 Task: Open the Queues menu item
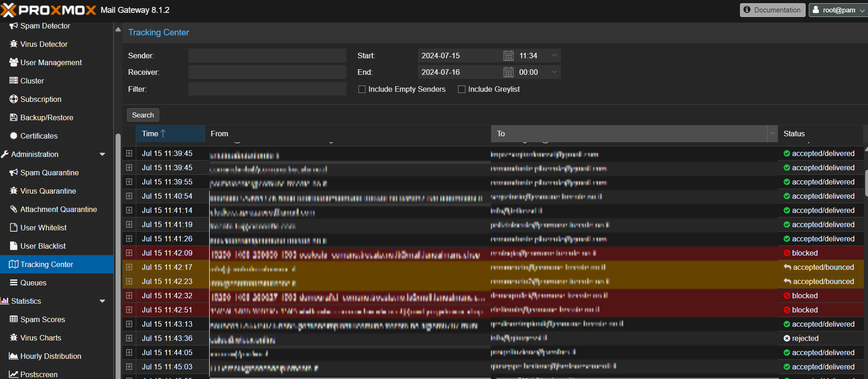pyautogui.click(x=33, y=283)
